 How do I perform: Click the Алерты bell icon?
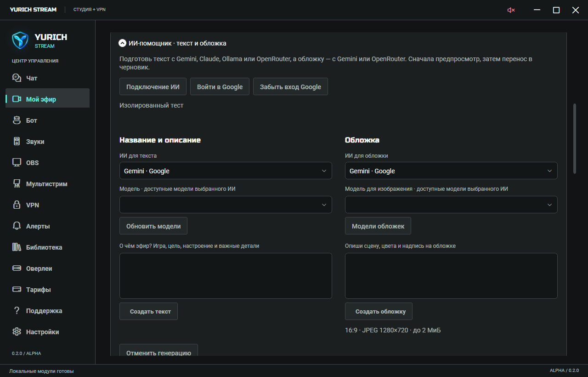(x=17, y=226)
